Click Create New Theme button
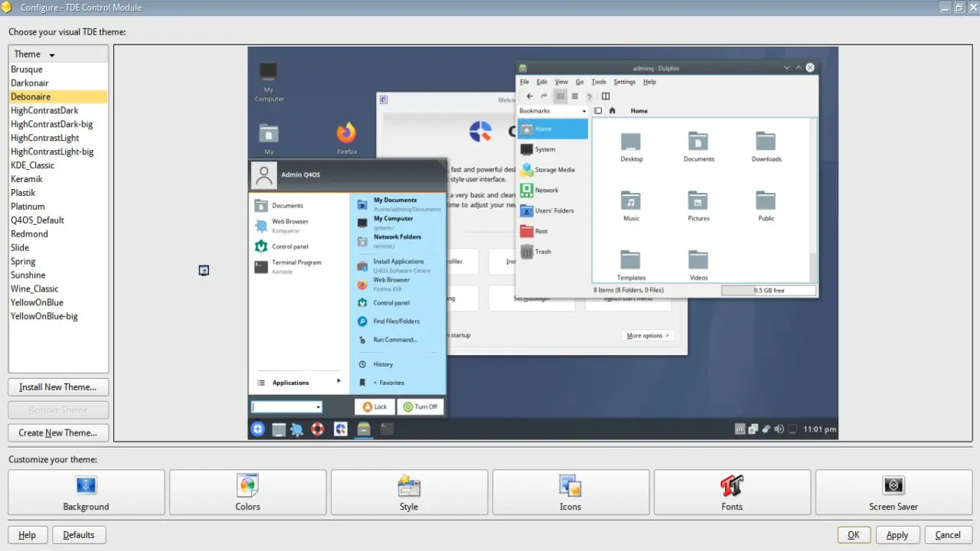Screen dimensions: 980x551 58,433
